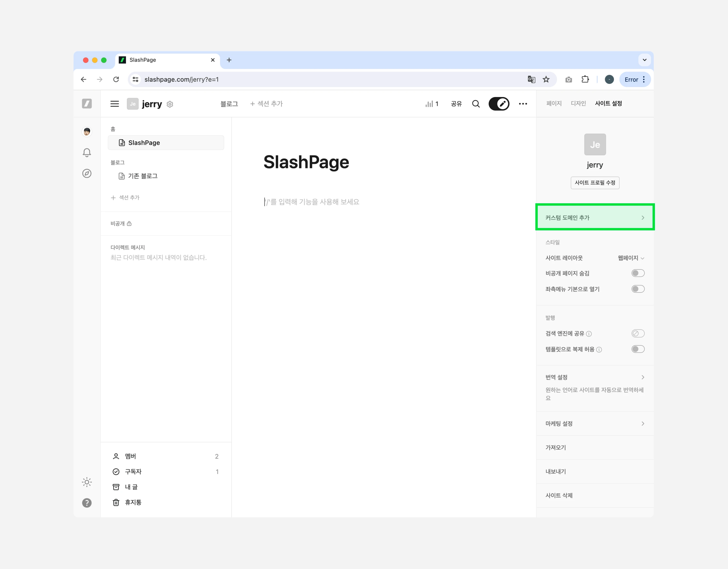This screenshot has width=728, height=569.
Task: Turn on 좌측메뉴 기본으로 열기 toggle
Action: pos(638,289)
